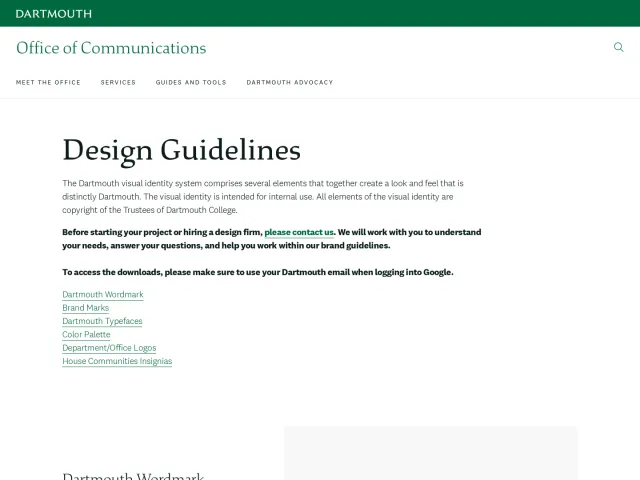Viewport: 640px width, 480px height.
Task: Click the DARTMOUTH wordmark in green header
Action: pos(54,14)
